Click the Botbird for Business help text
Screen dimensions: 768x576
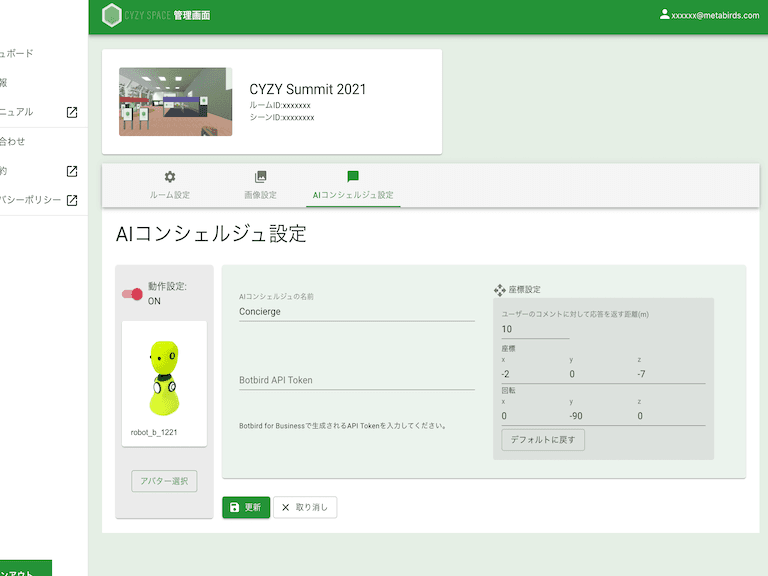point(342,426)
